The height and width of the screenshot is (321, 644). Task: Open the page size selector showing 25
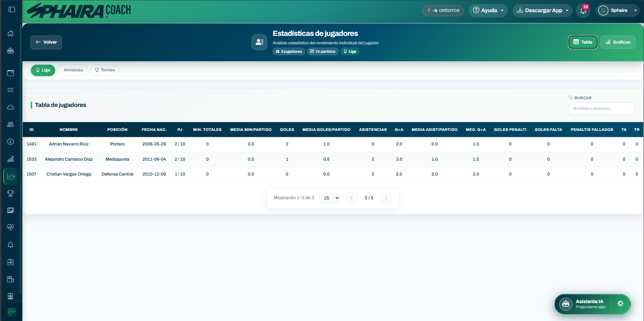coord(329,198)
